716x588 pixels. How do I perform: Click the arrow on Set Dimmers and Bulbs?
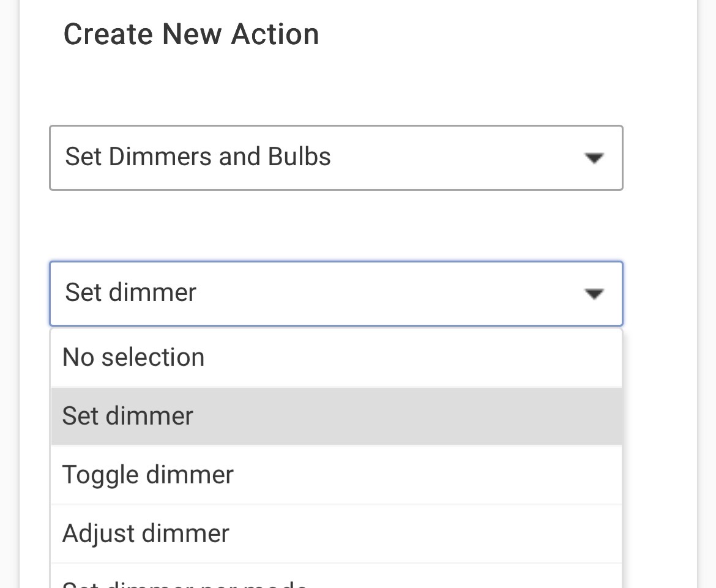[594, 158]
